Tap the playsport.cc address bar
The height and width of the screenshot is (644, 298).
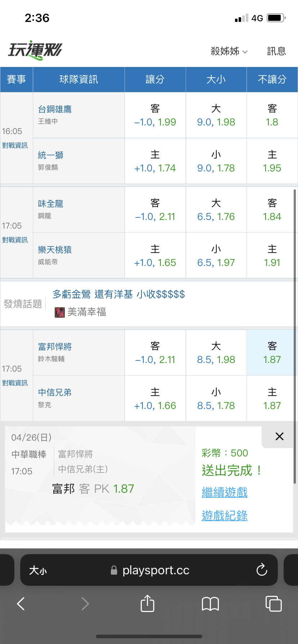[155, 570]
